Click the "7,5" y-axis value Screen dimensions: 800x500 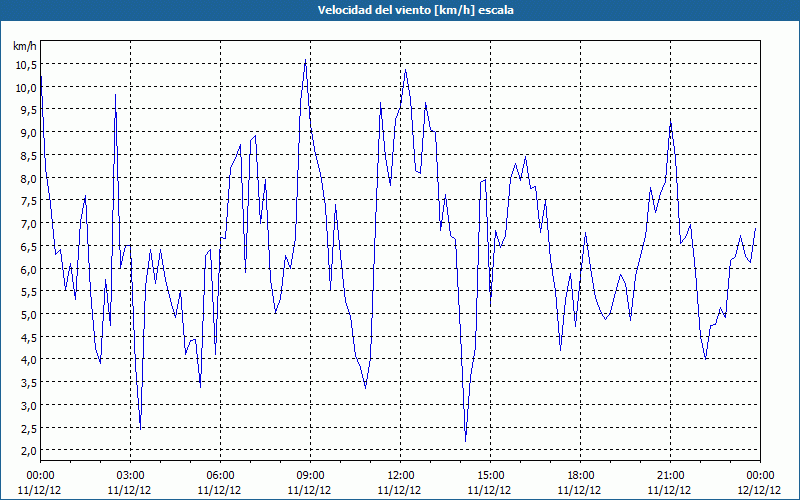[x=28, y=201]
